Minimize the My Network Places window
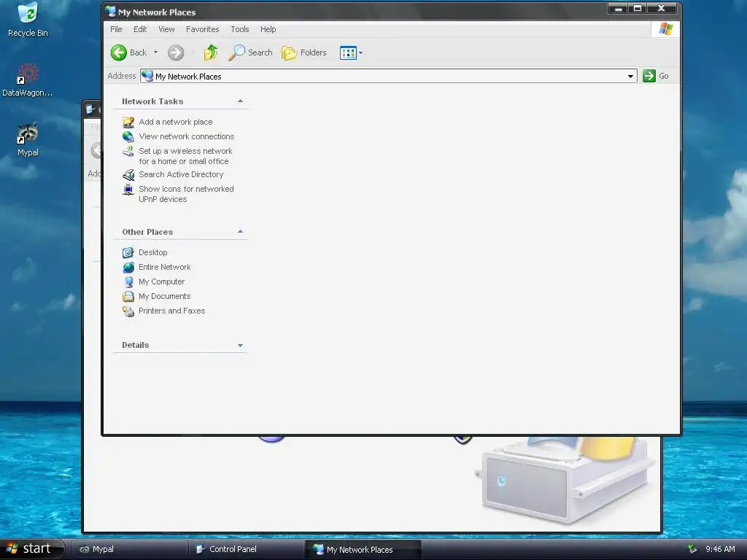The image size is (747, 560). [x=618, y=8]
